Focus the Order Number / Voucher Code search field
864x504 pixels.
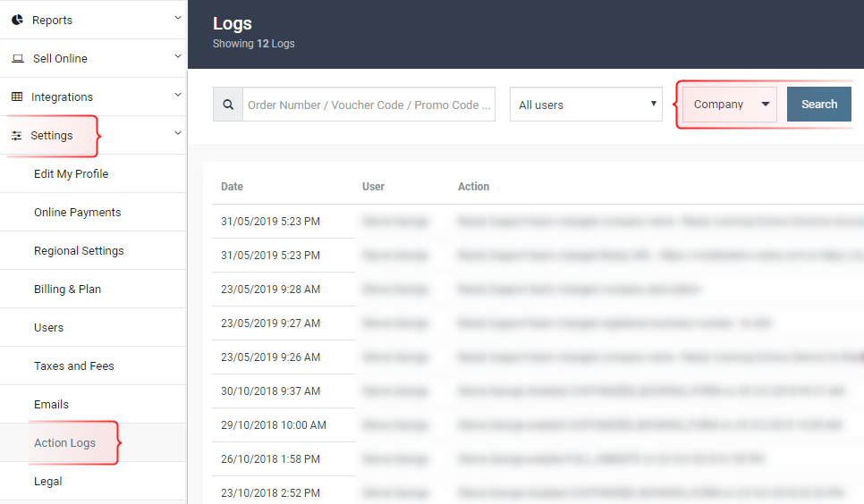pos(368,104)
